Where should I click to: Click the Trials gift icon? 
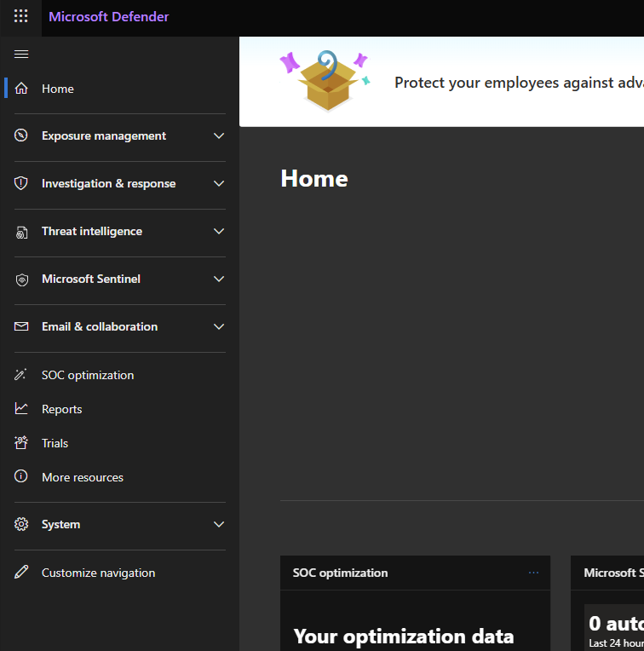tap(21, 442)
